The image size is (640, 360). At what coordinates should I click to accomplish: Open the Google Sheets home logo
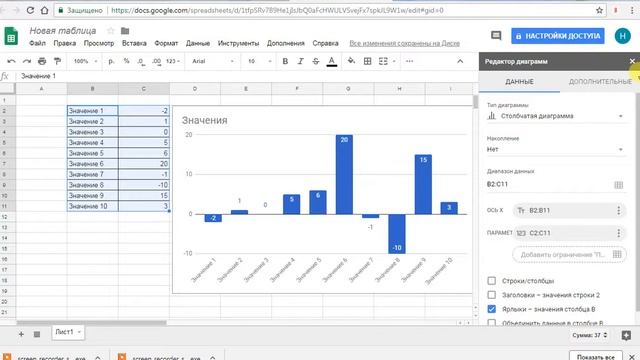click(x=11, y=36)
